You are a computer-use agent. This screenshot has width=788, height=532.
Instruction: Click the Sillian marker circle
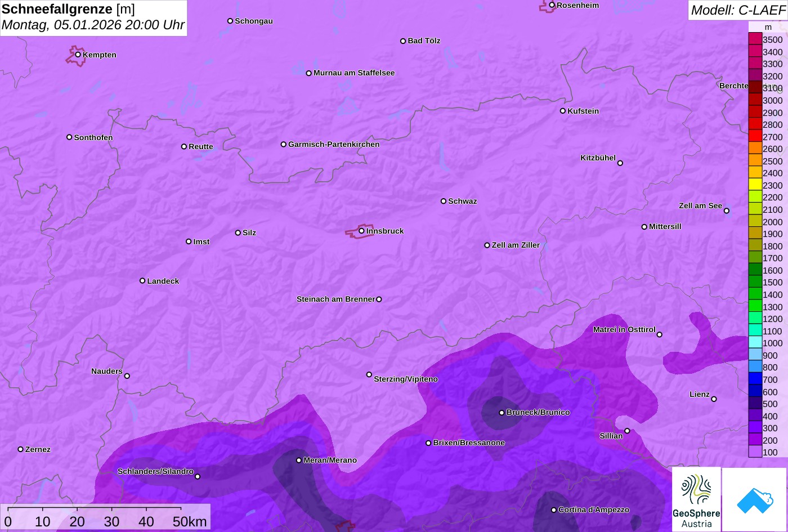click(627, 431)
